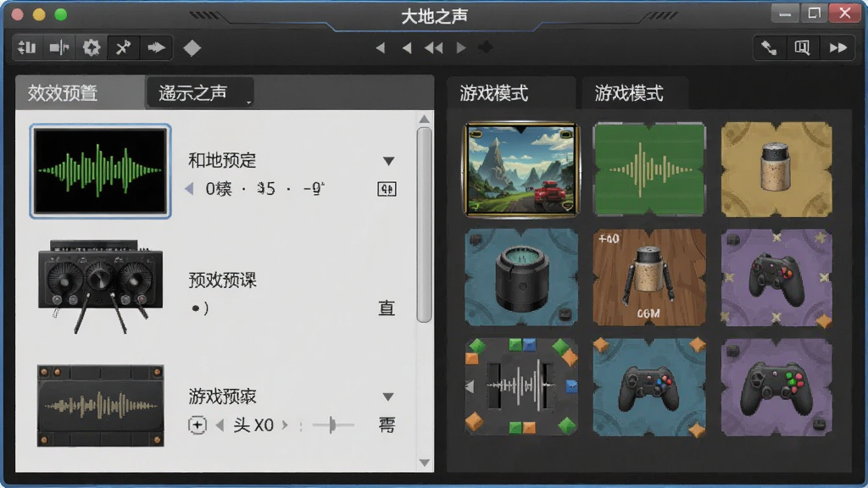
Task: Click the preset list scrollbar up arrow
Action: 424,119
